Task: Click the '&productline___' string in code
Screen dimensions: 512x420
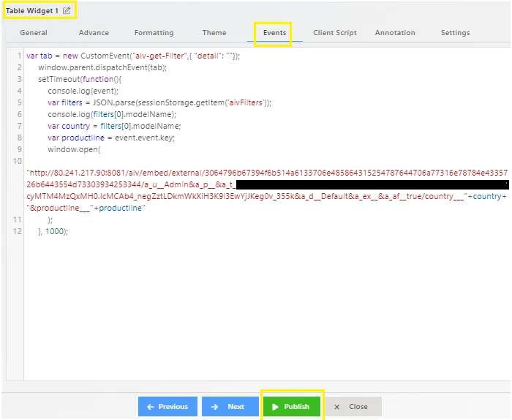Action: (60, 208)
